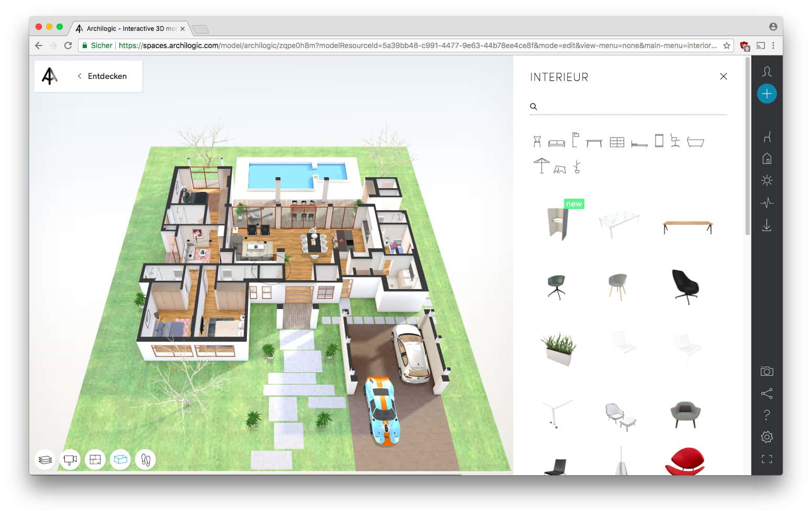Open the layers picker at bottom left

coord(44,459)
